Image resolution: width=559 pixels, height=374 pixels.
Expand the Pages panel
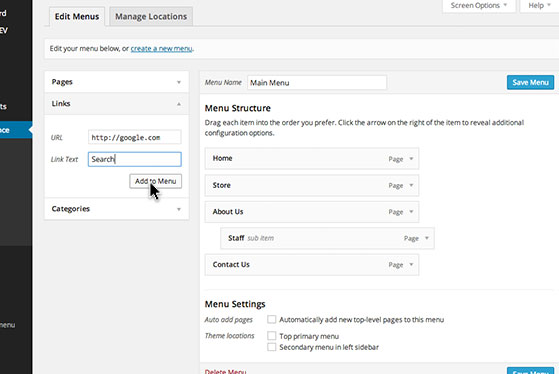[117, 82]
